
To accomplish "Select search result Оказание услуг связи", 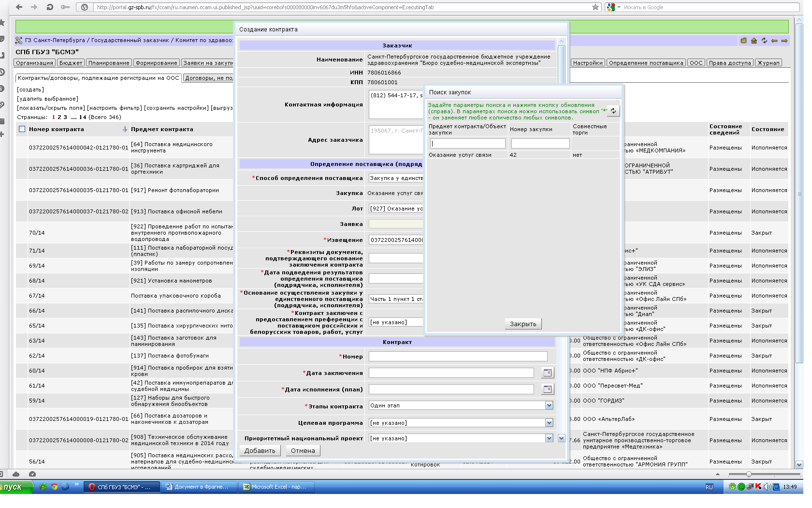I will tap(460, 155).
